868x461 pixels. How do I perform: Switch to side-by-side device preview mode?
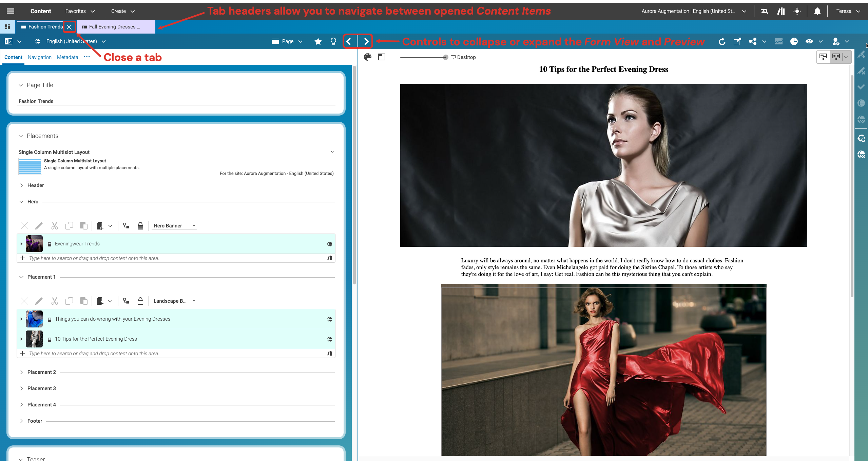836,57
